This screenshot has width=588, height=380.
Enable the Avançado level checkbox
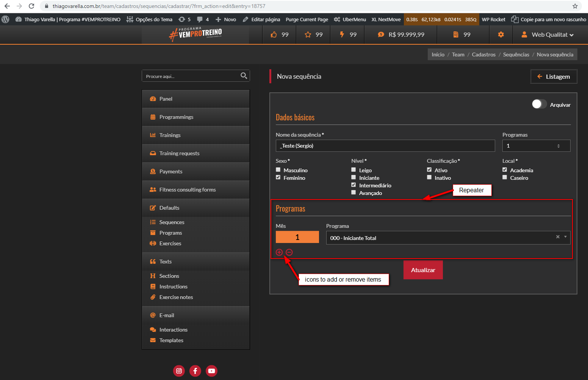(353, 193)
